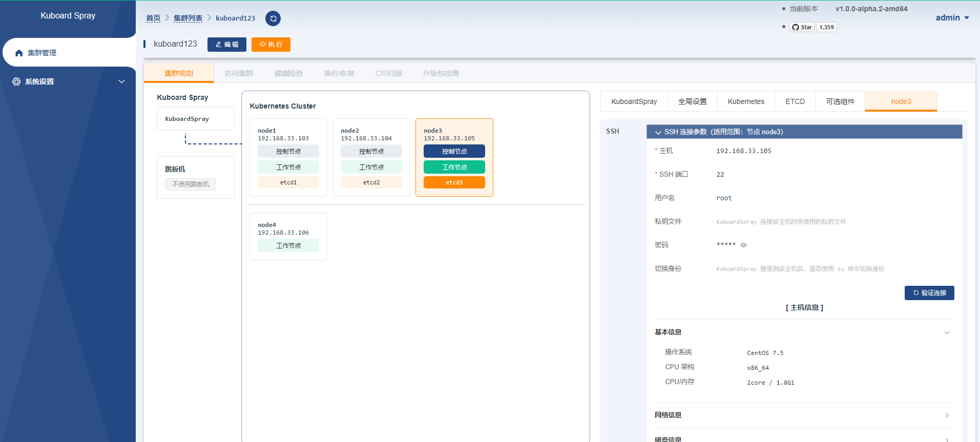Click node1's 工作节点 role tag
Screen dimensions: 980x442
288,167
